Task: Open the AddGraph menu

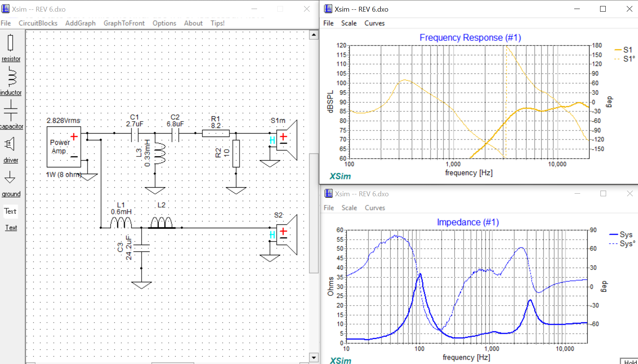Action: [x=80, y=23]
